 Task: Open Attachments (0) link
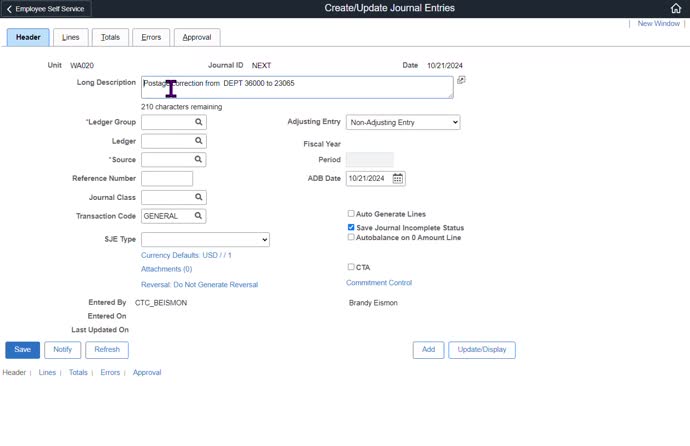tap(166, 269)
